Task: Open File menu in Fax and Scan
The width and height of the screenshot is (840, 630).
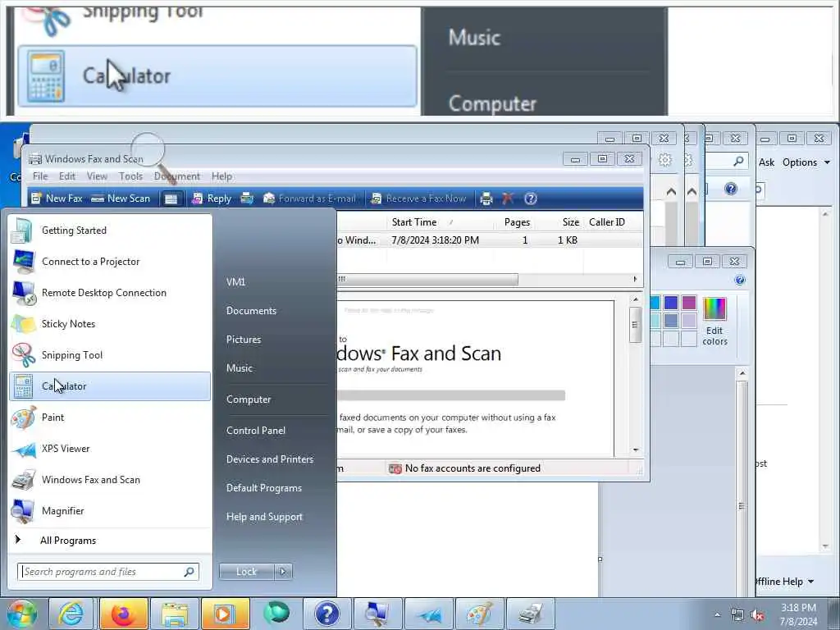Action: click(x=40, y=176)
